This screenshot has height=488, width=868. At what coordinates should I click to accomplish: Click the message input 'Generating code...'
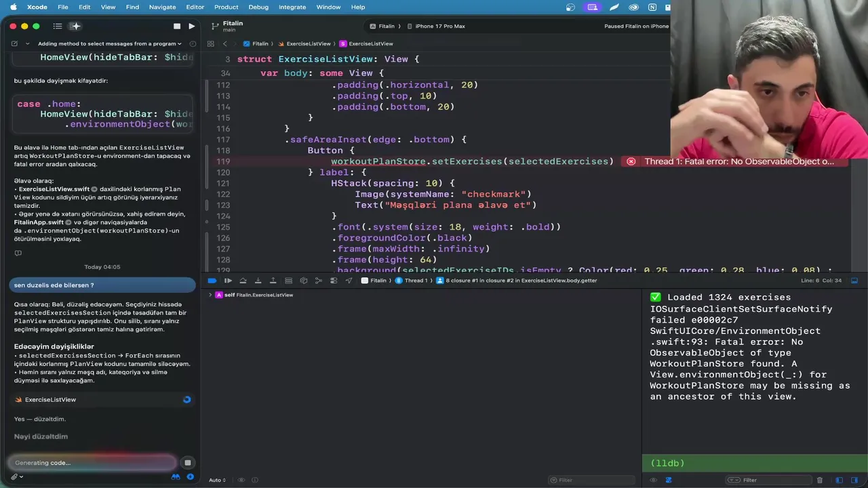pos(91,463)
